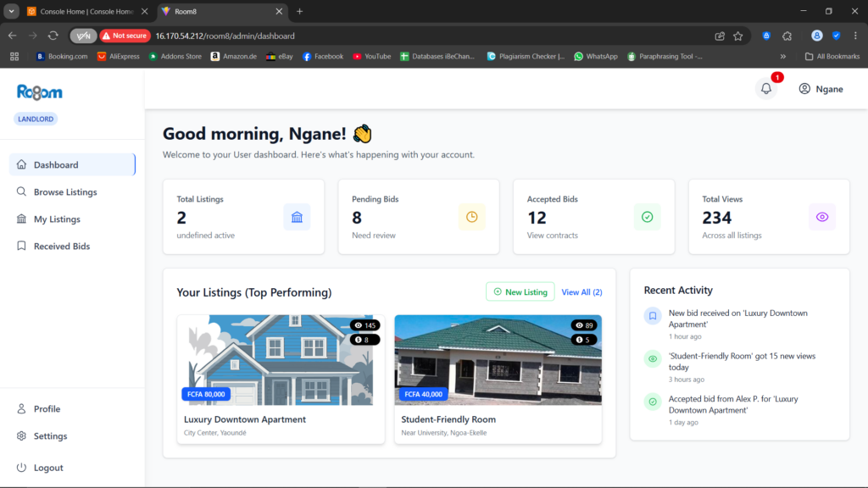Viewport: 868px width, 488px height.
Task: Click the Student-Friendly Room title
Action: pyautogui.click(x=448, y=419)
